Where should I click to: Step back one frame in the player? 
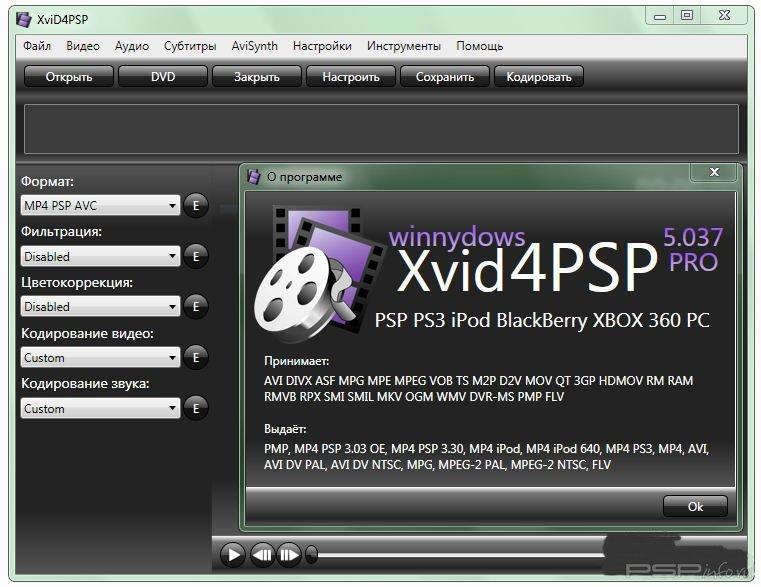click(x=262, y=554)
